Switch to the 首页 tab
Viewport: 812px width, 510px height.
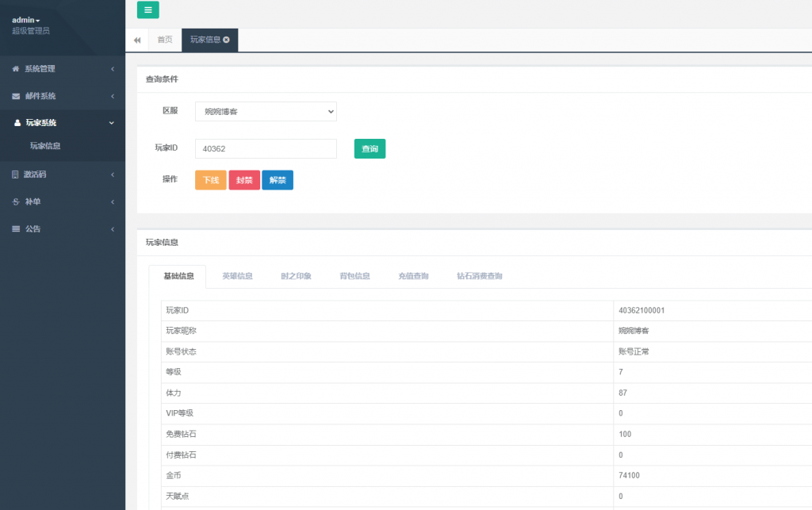click(x=163, y=40)
